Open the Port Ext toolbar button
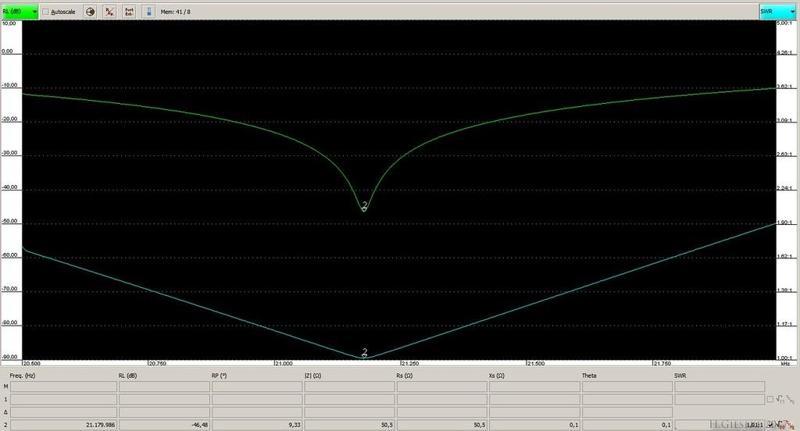 click(129, 11)
